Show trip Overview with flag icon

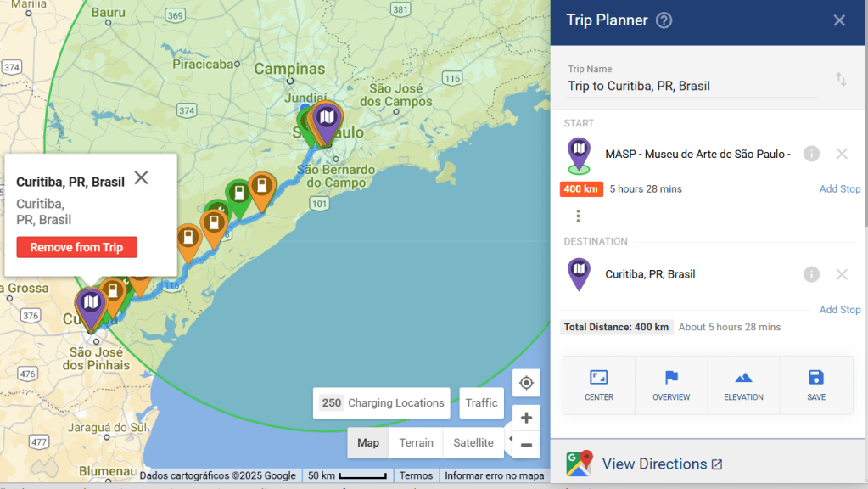[x=671, y=385]
